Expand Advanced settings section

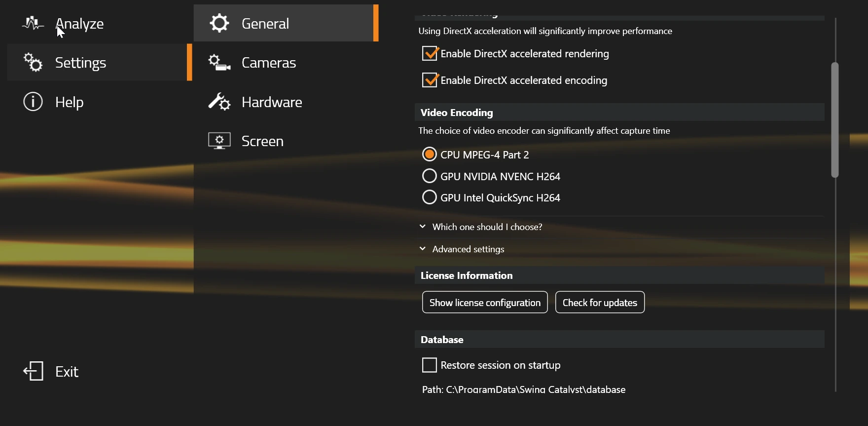(x=462, y=249)
